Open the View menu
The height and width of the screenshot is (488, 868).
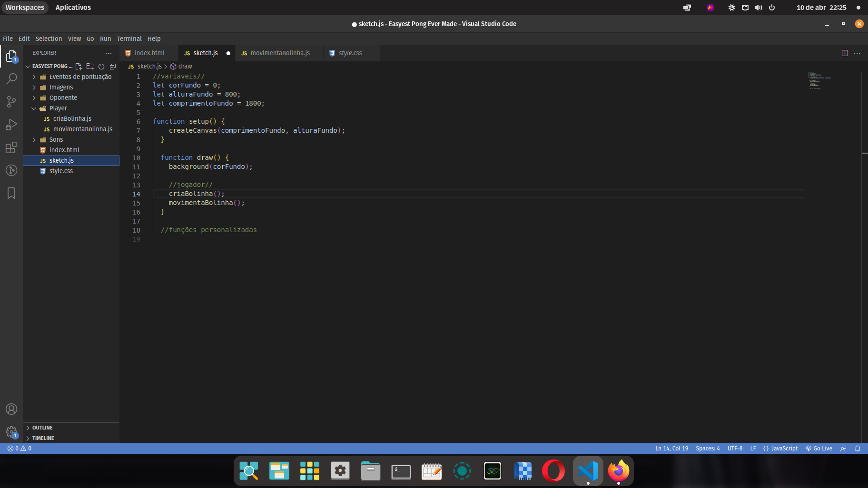pos(74,39)
